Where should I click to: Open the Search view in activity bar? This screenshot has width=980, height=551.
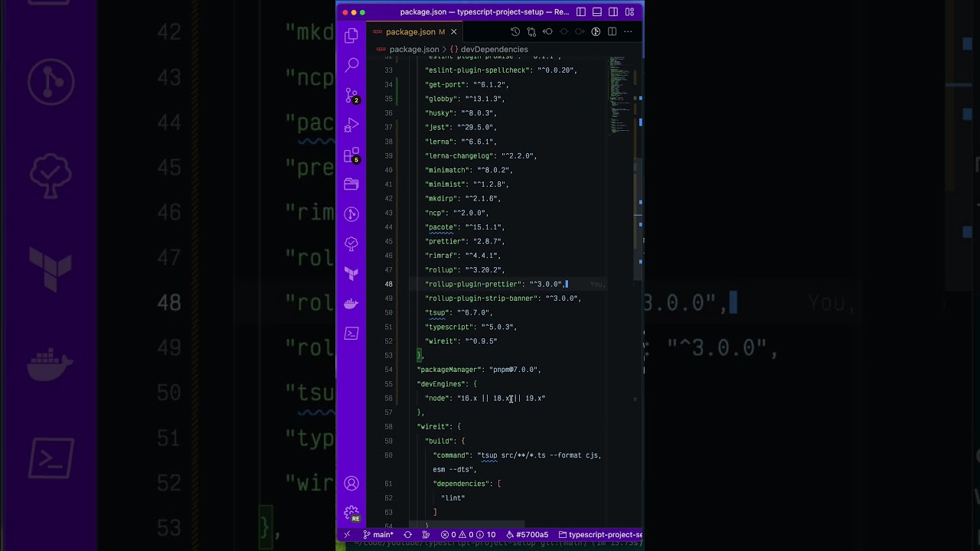coord(351,65)
